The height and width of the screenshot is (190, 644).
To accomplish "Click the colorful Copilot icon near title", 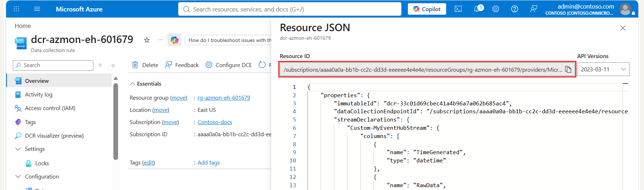I will pos(175,40).
